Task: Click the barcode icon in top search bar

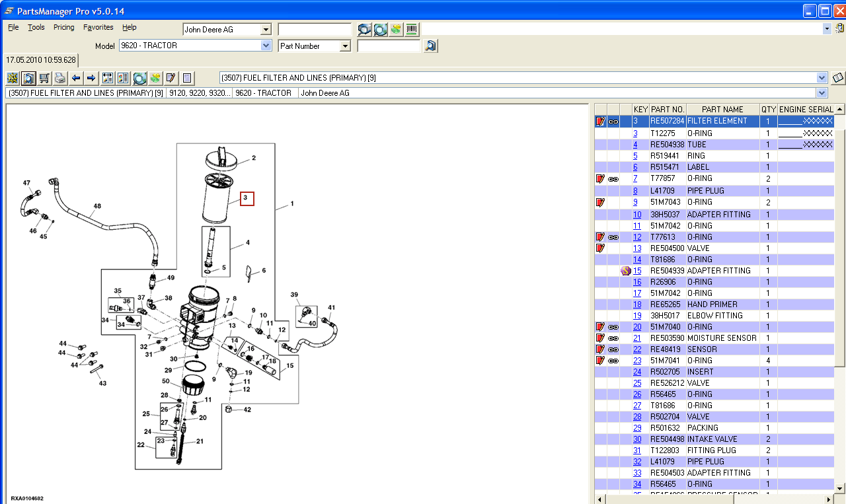Action: click(412, 29)
